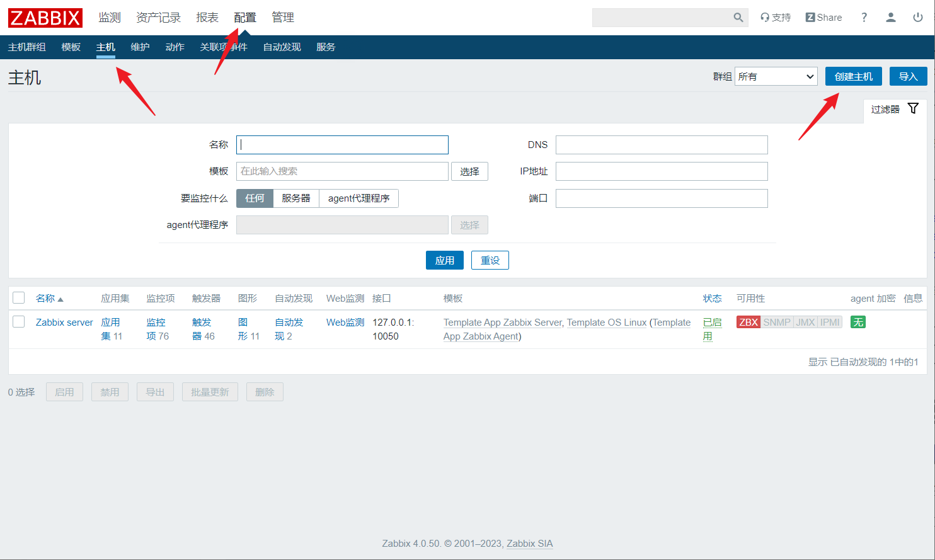Open the 资产记录 top menu
This screenshot has width=935, height=560.
click(158, 18)
